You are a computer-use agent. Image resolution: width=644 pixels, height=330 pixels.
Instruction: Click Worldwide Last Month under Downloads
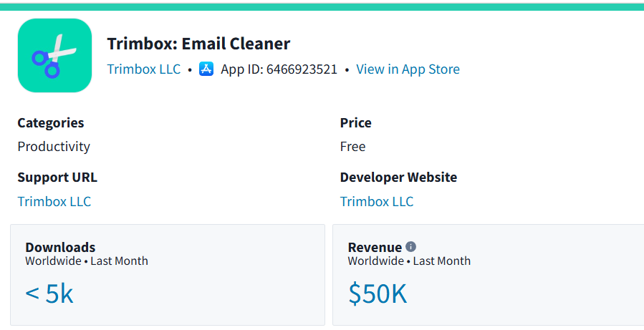pyautogui.click(x=87, y=261)
